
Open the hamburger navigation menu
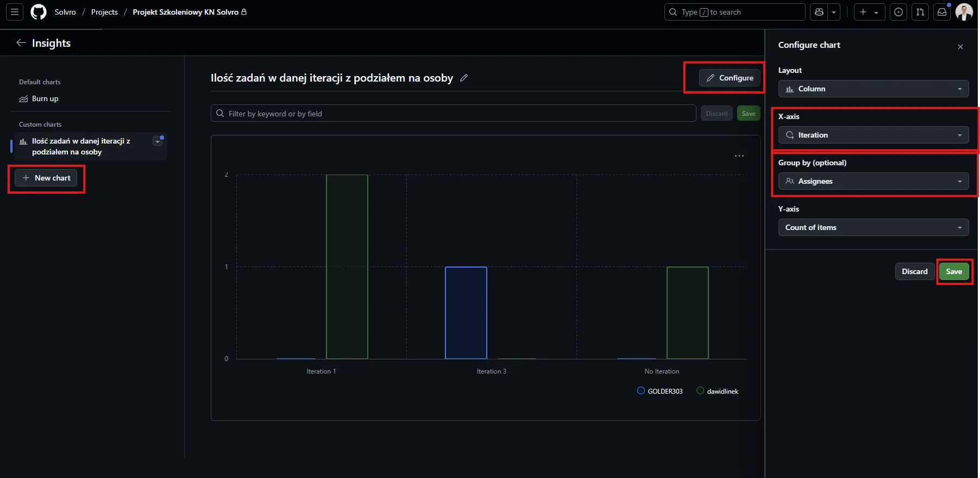[x=15, y=12]
